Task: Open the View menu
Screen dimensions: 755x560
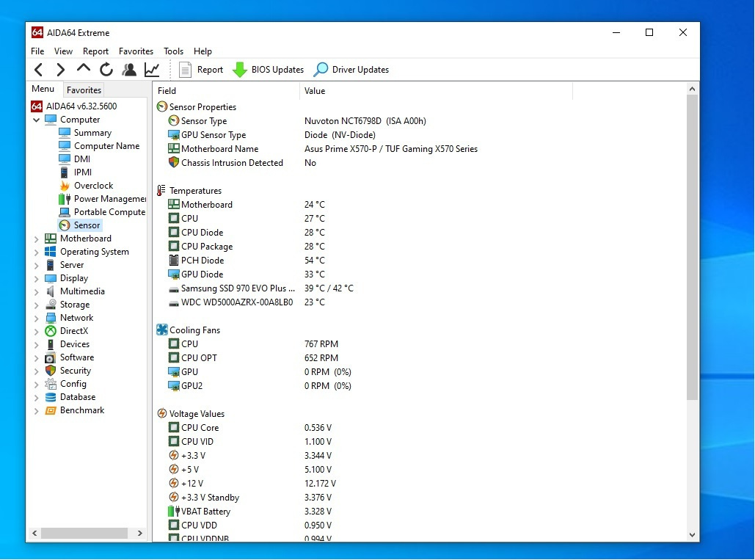Action: click(x=63, y=51)
